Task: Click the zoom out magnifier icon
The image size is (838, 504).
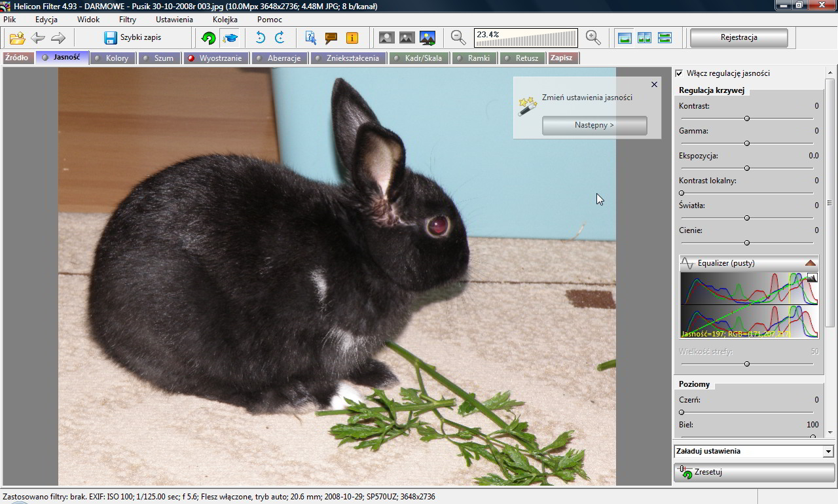Action: (458, 38)
